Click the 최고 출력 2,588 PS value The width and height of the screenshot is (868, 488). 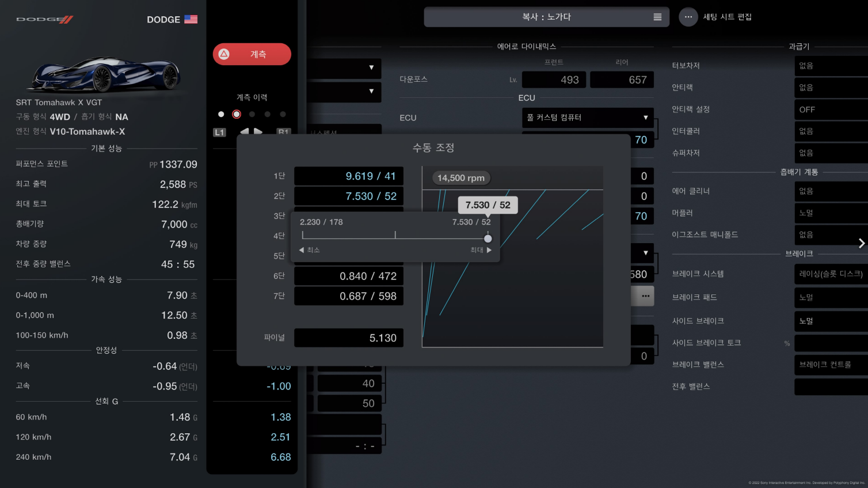pos(178,185)
